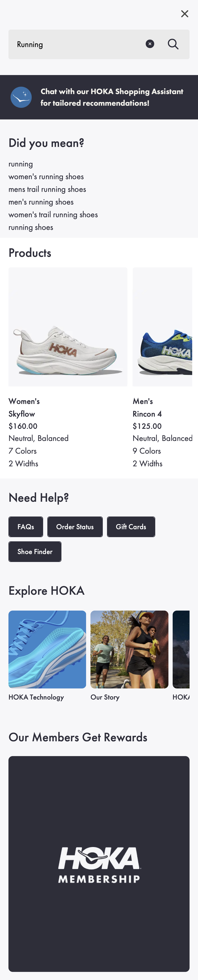Launch the Shoe Finder
198x980 pixels.
point(34,552)
